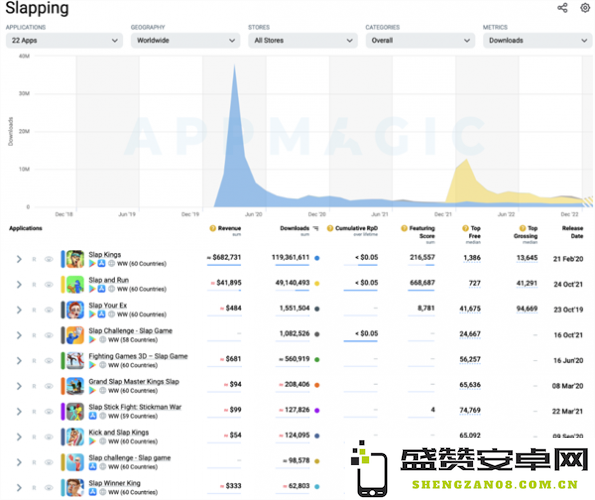
Task: Open the Overall categories dropdown
Action: (420, 40)
